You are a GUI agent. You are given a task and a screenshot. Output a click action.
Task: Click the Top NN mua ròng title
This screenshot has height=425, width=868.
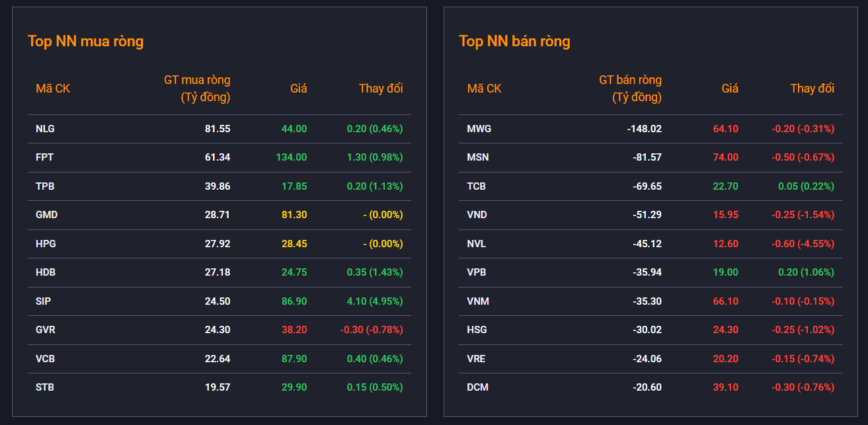[86, 41]
